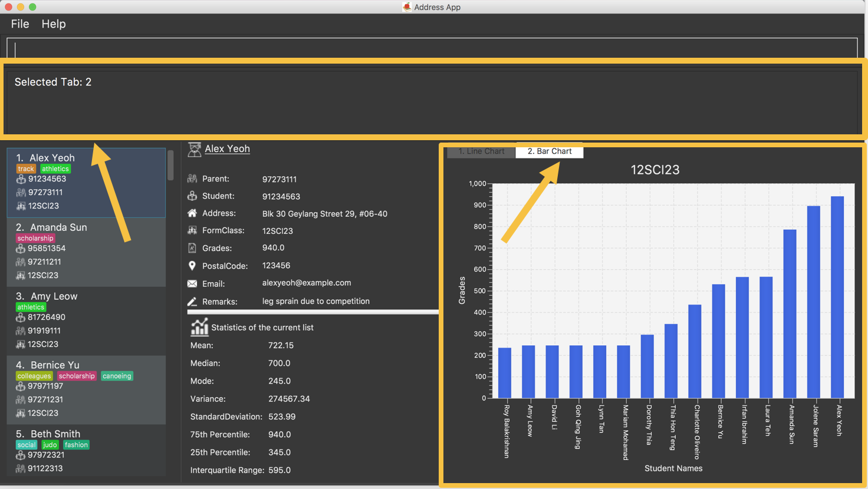Click the Mean value 722.15
Screen dimensions: 868x489
point(281,346)
